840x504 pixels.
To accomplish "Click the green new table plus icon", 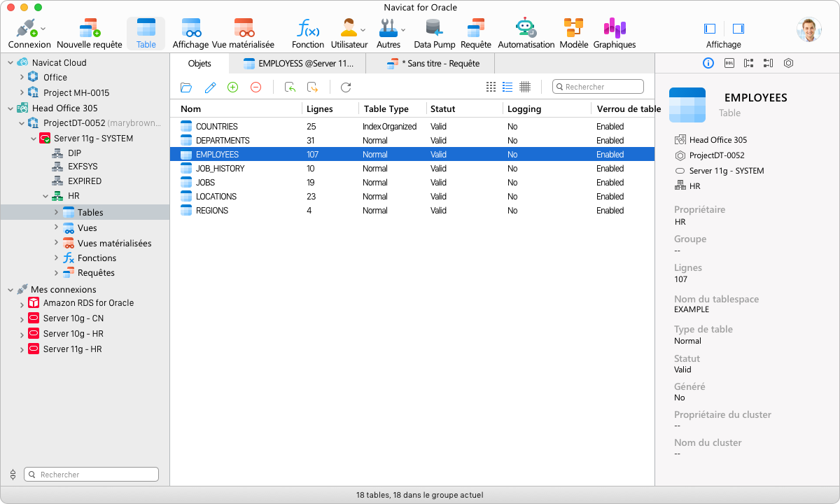I will [x=233, y=87].
